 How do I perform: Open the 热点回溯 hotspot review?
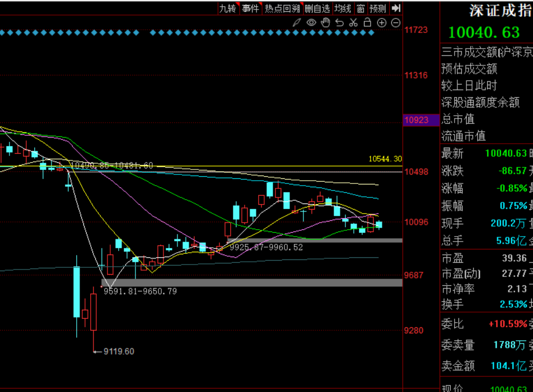click(282, 8)
